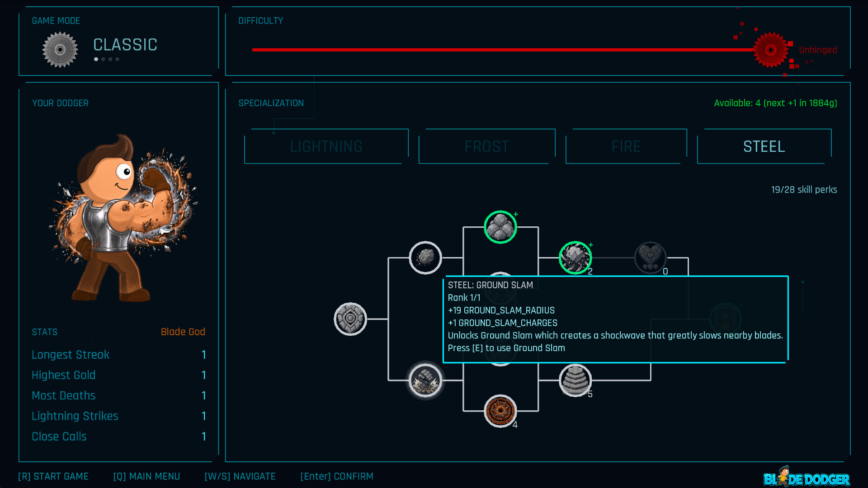Upgrade the green-ringed rock pile skill node

500,227
